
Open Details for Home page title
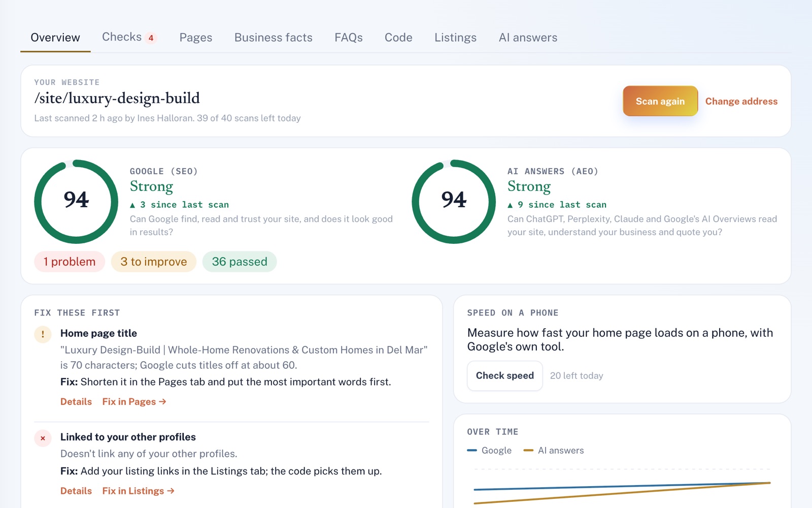[x=76, y=402]
